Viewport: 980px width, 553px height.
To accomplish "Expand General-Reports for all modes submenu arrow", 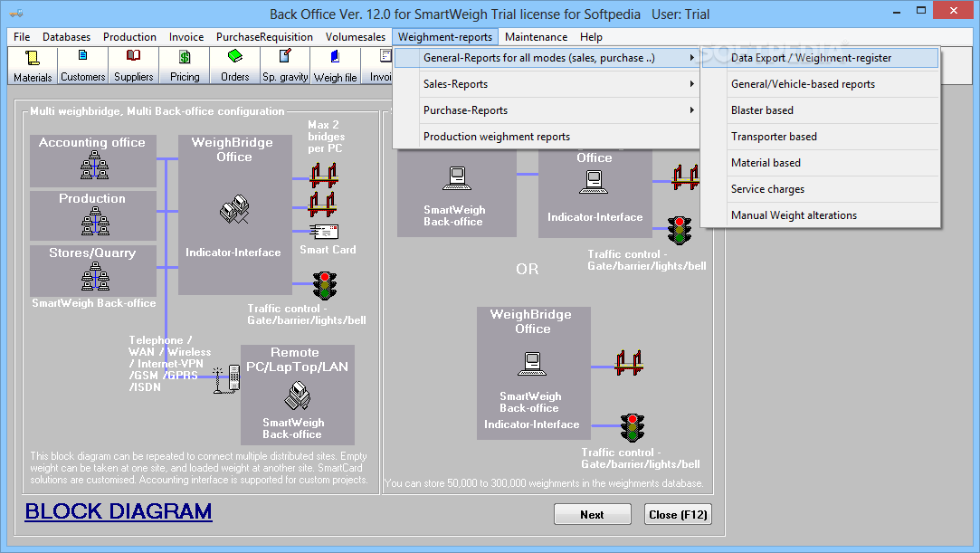I will tap(692, 58).
